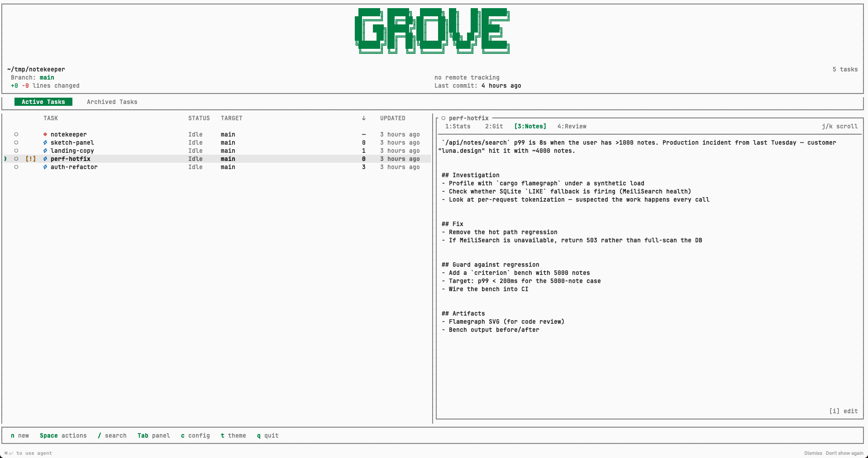The width and height of the screenshot is (868, 458).
Task: Click 'Don't show again' link
Action: tap(844, 453)
